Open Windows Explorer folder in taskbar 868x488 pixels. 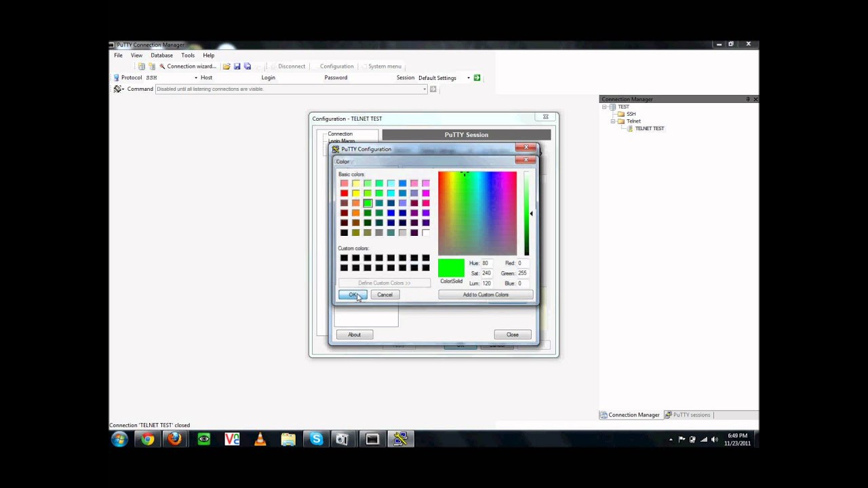click(288, 439)
